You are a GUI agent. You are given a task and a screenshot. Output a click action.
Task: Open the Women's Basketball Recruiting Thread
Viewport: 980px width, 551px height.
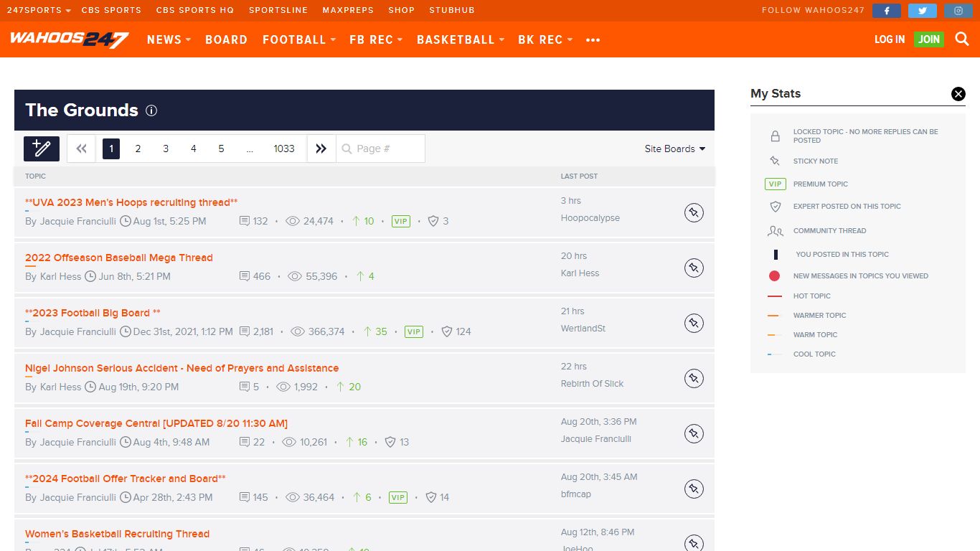118,534
